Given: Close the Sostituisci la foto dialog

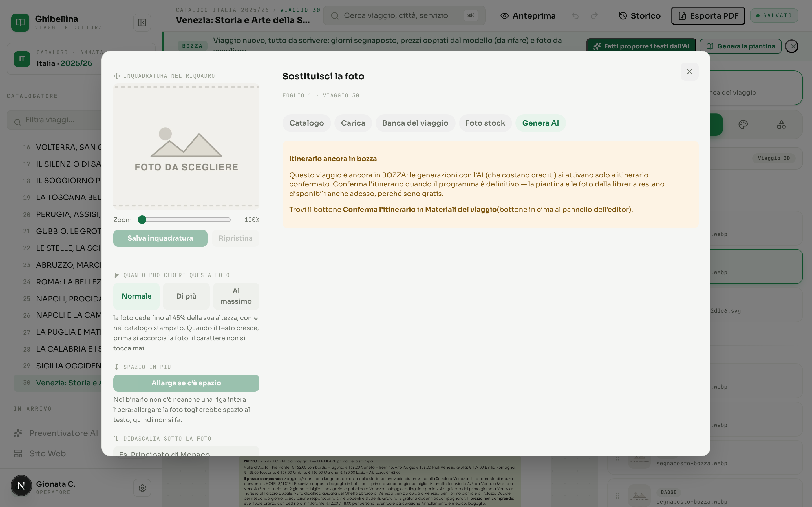Looking at the screenshot, I should pos(690,72).
